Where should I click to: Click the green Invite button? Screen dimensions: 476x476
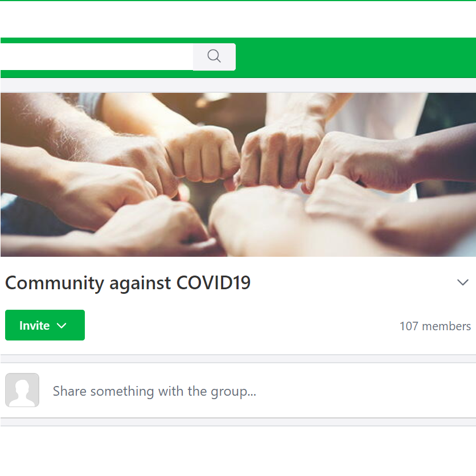(x=45, y=325)
